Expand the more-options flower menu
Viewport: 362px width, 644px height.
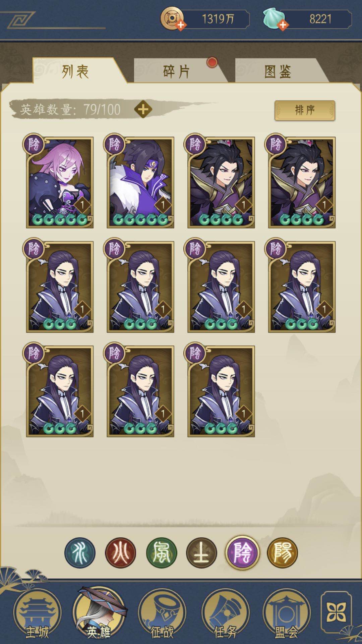(x=336, y=612)
